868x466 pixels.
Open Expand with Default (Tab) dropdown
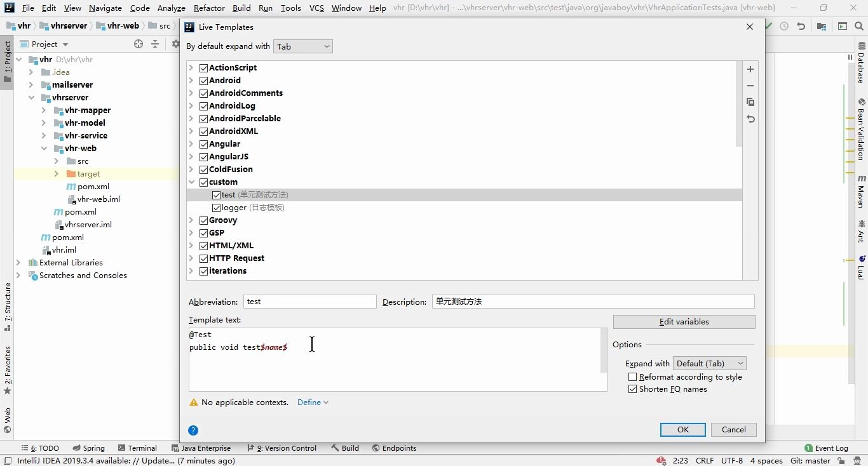710,363
